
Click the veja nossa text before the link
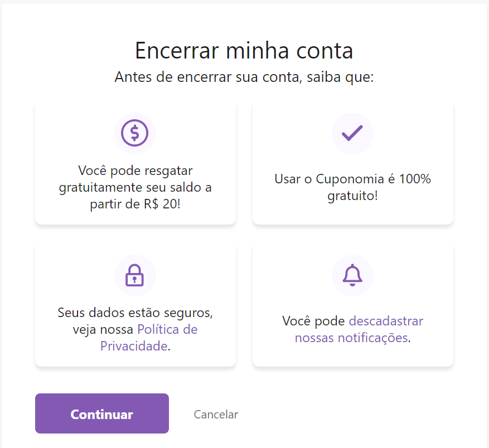103,329
